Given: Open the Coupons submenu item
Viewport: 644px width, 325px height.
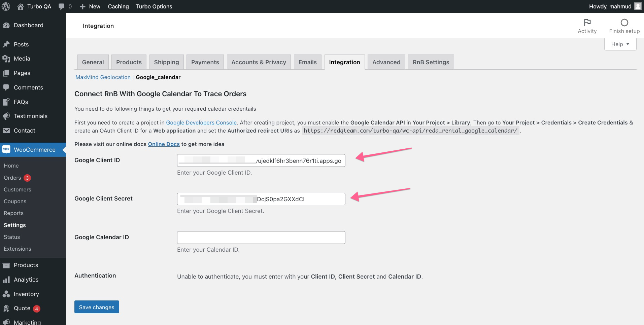Looking at the screenshot, I should point(15,201).
